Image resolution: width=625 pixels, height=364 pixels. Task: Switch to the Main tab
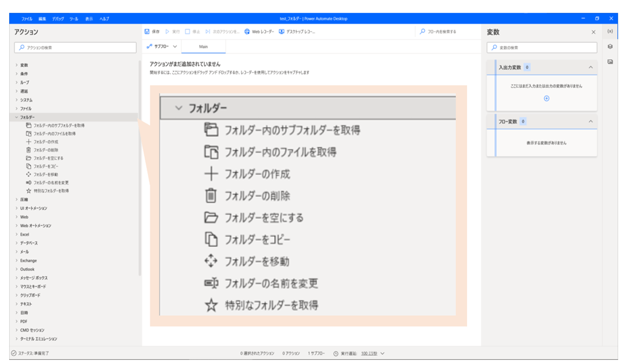coord(205,46)
